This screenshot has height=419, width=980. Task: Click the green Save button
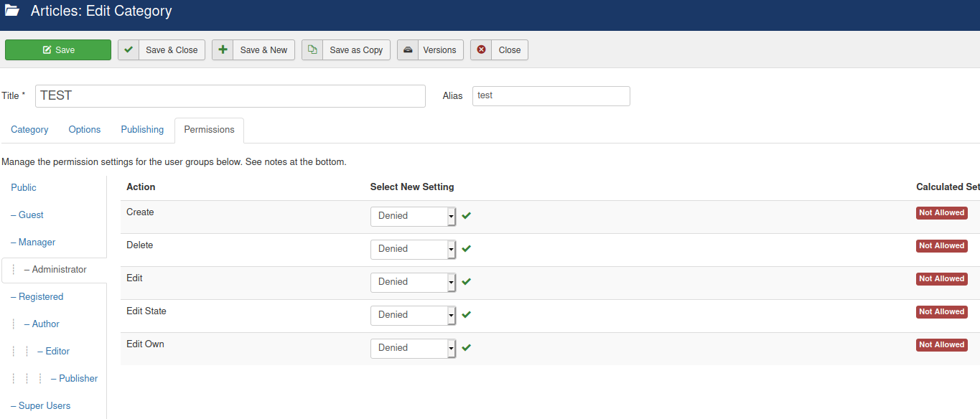point(58,50)
